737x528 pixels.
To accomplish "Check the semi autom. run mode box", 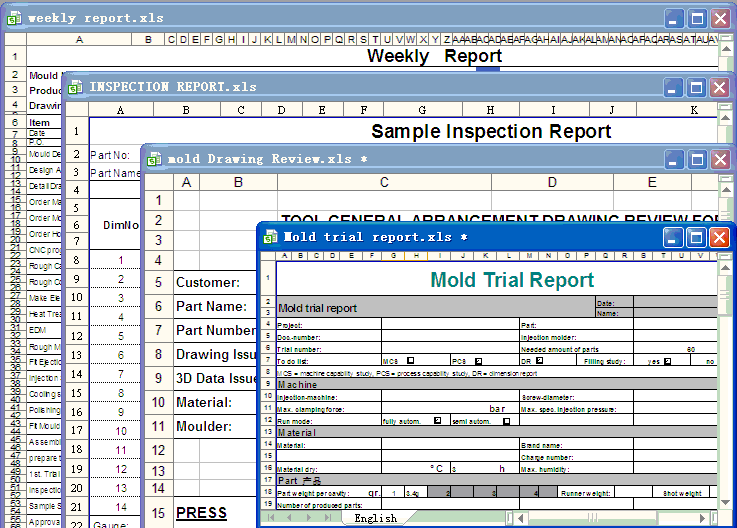I will click(506, 421).
